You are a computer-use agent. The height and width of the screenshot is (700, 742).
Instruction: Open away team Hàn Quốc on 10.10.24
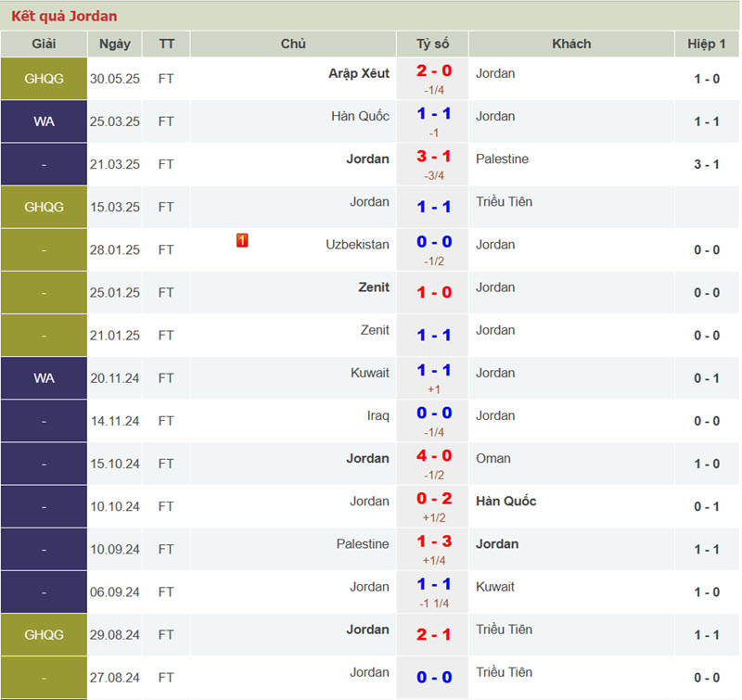click(x=505, y=502)
